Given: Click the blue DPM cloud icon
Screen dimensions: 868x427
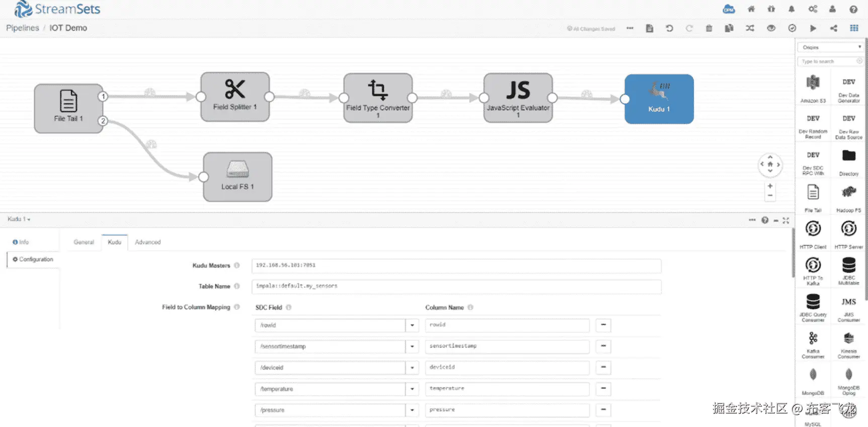Looking at the screenshot, I should click(x=729, y=9).
